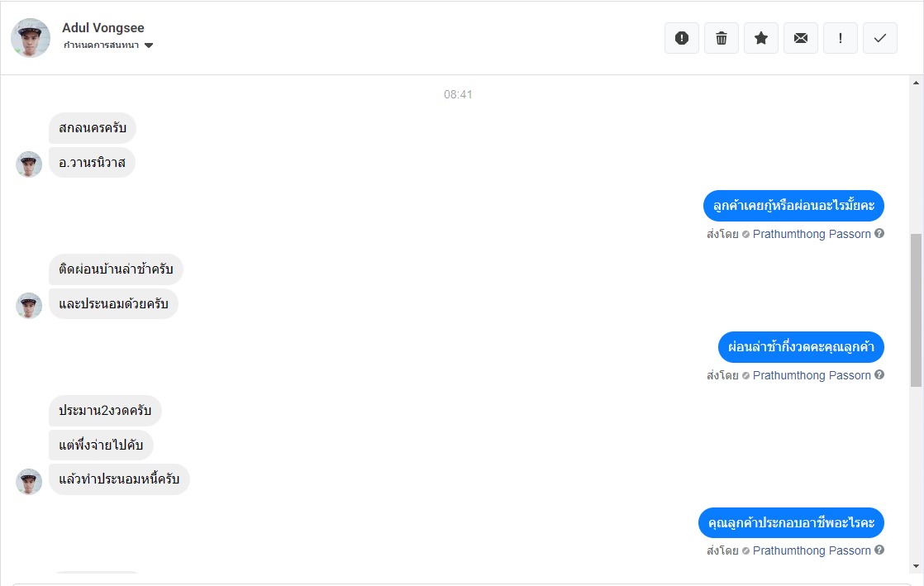This screenshot has height=586, width=924.
Task: Expand the กำหนดการสนทนา dropdown
Action: (x=149, y=45)
